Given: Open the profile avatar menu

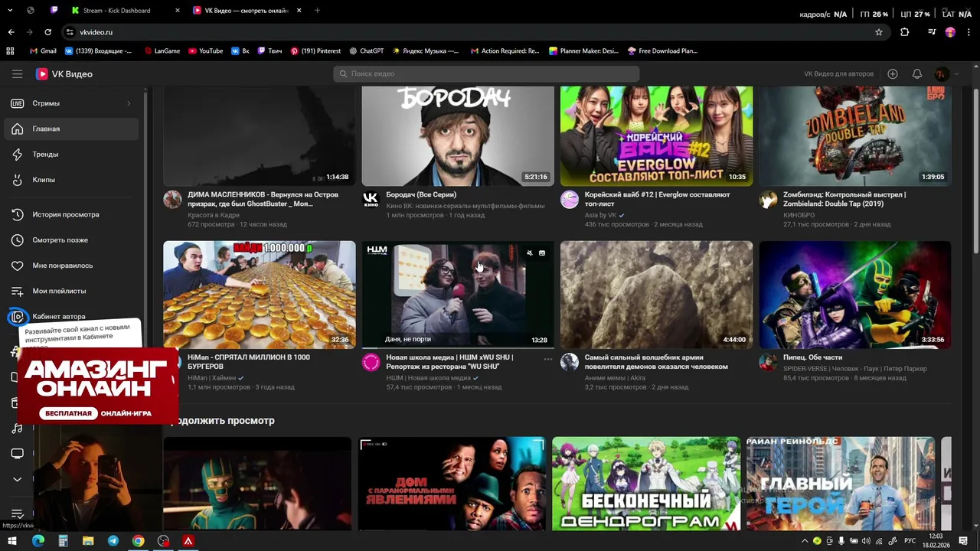Looking at the screenshot, I should [x=942, y=74].
